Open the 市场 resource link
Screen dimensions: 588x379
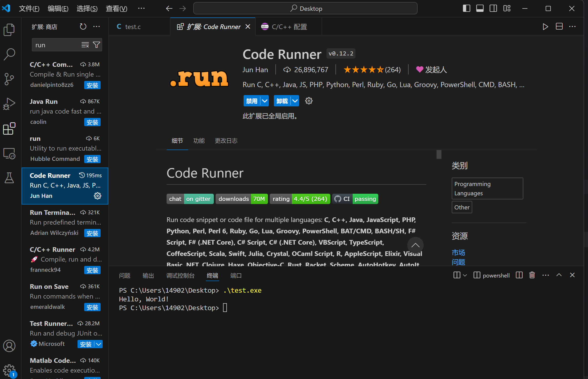coord(458,253)
